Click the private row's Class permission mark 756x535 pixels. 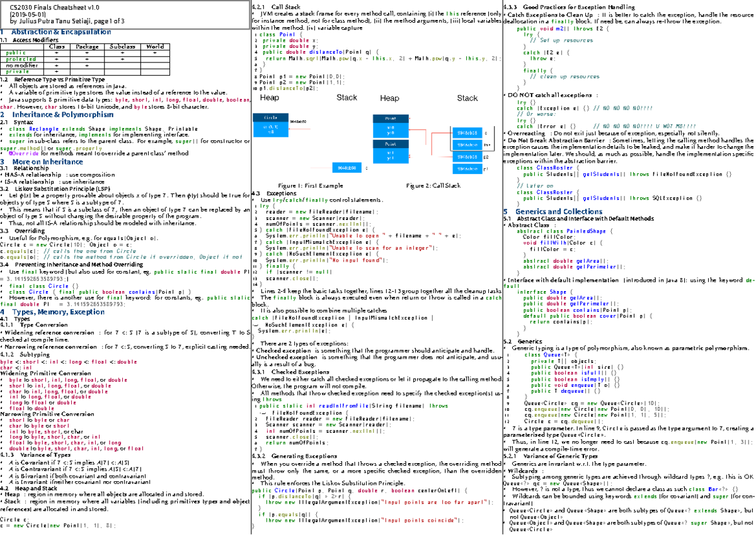click(56, 71)
